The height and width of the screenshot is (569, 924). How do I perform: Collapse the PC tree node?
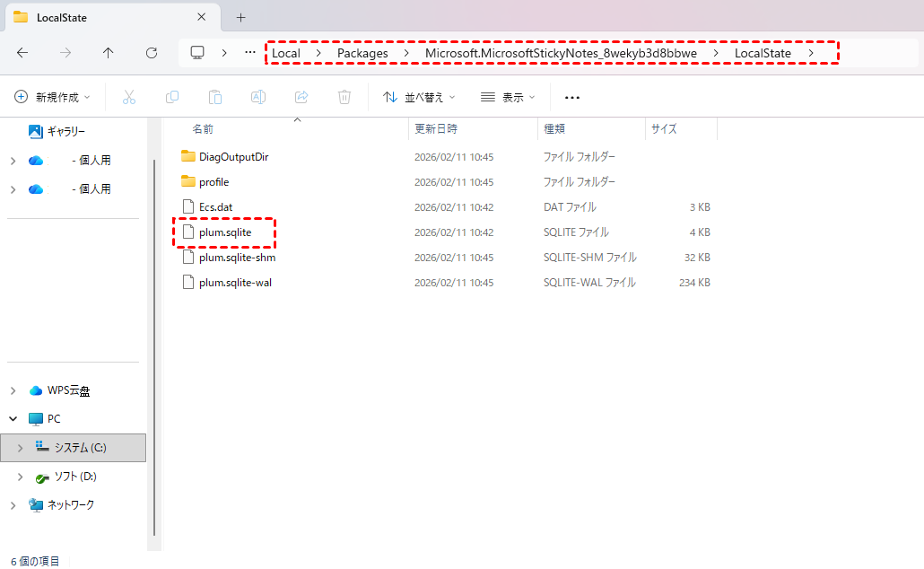click(x=13, y=418)
